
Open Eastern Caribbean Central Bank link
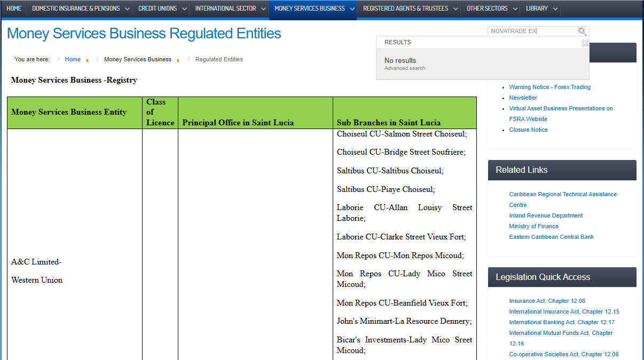[x=551, y=237]
